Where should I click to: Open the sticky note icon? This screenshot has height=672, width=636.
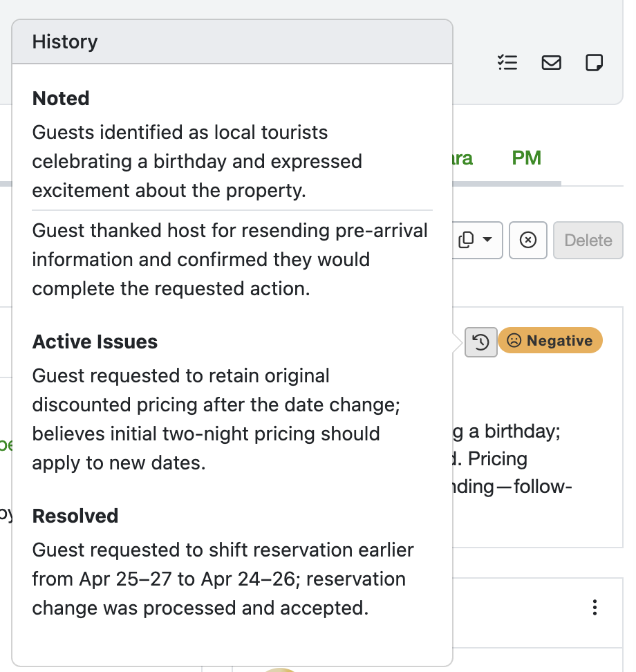[x=594, y=63]
